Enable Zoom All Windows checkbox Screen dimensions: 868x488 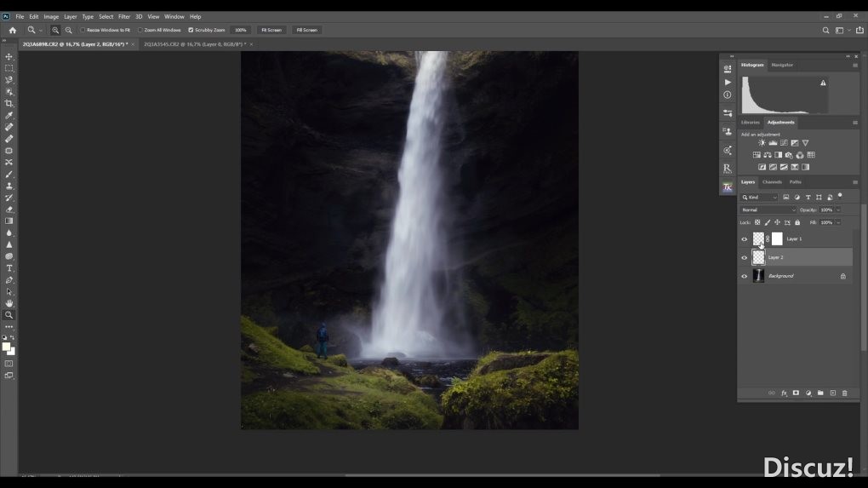pyautogui.click(x=140, y=30)
